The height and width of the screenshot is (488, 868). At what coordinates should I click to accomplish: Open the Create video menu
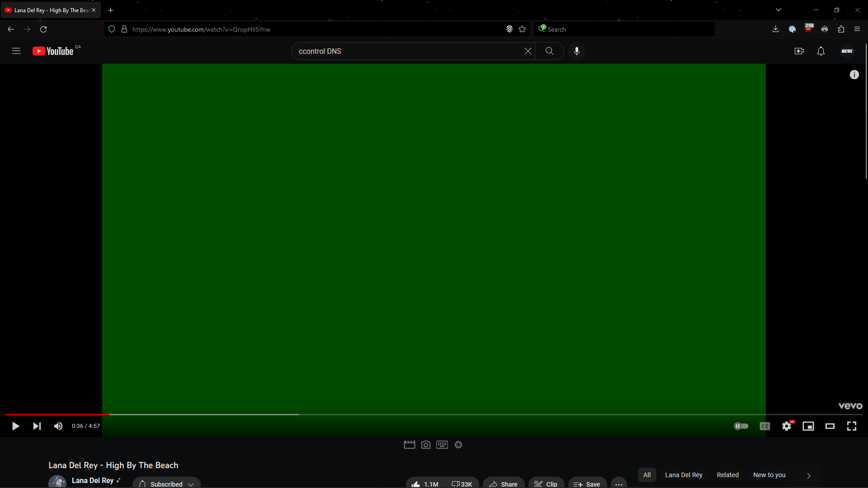(799, 51)
